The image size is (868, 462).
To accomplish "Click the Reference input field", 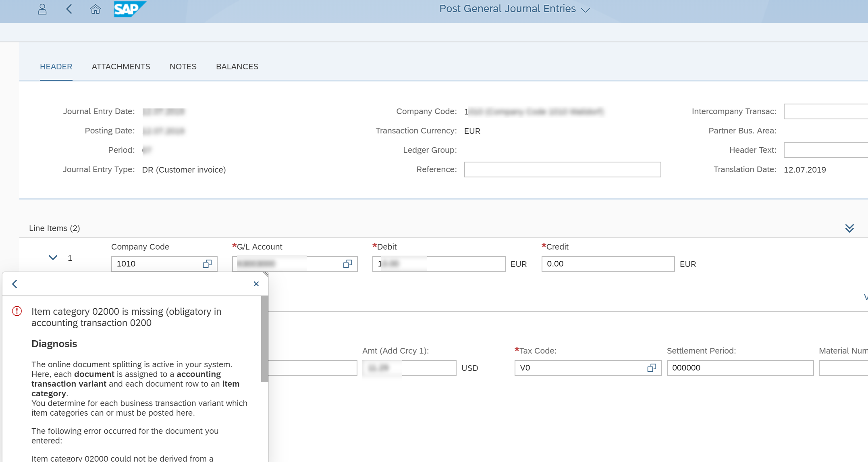I will click(x=563, y=170).
